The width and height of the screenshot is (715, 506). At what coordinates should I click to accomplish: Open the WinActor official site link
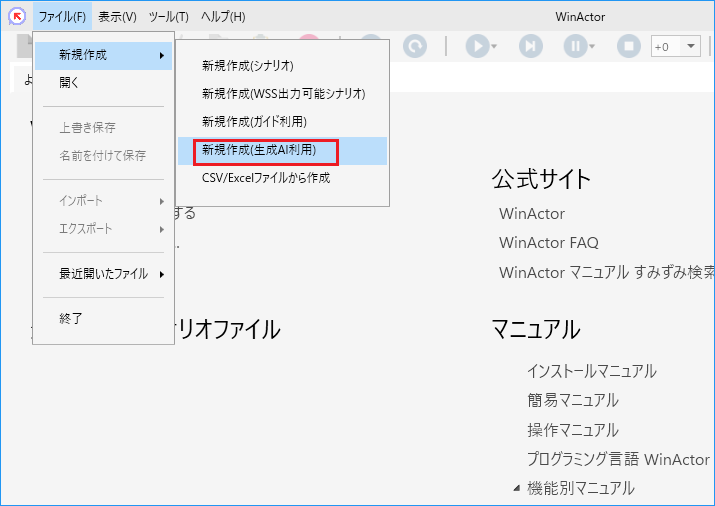(x=532, y=213)
